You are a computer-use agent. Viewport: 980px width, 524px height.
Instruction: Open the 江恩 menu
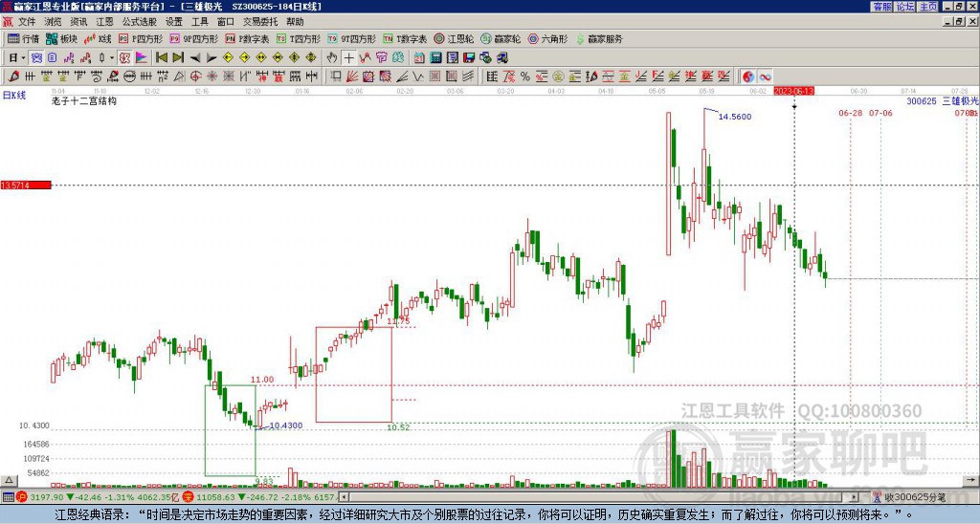point(104,22)
